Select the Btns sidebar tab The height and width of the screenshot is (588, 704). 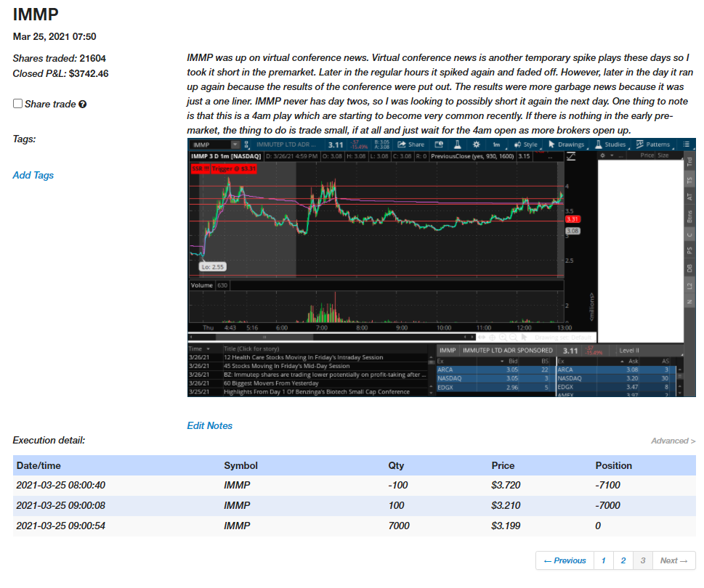tap(689, 216)
